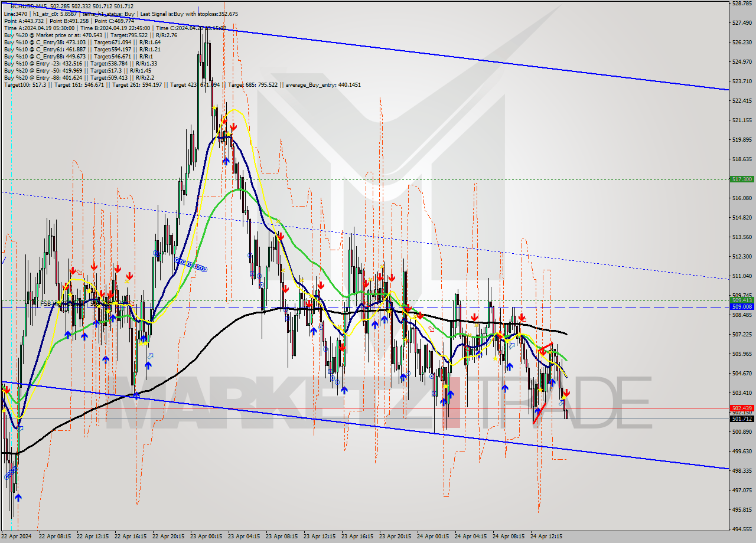Click the 511.004 price axis value

tap(742, 276)
